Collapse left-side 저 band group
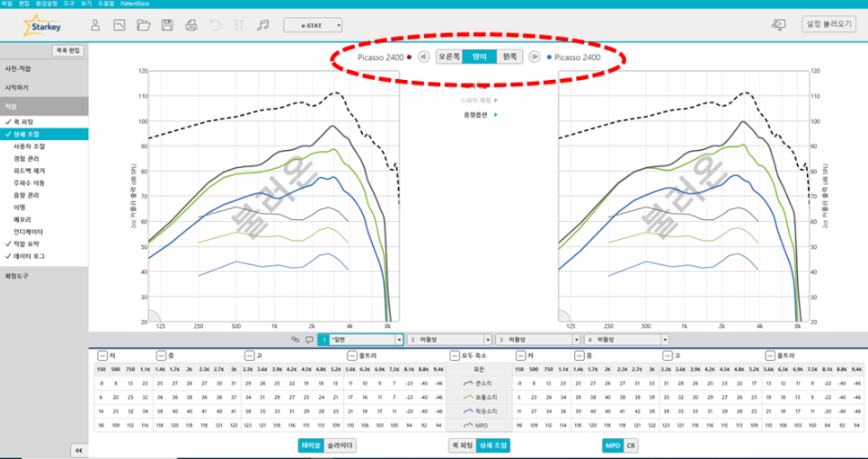The height and width of the screenshot is (459, 868). [102, 356]
